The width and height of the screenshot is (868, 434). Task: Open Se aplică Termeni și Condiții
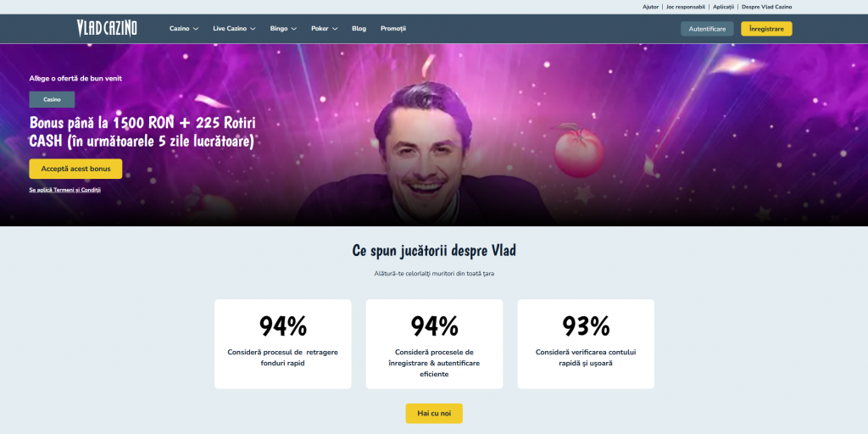64,190
